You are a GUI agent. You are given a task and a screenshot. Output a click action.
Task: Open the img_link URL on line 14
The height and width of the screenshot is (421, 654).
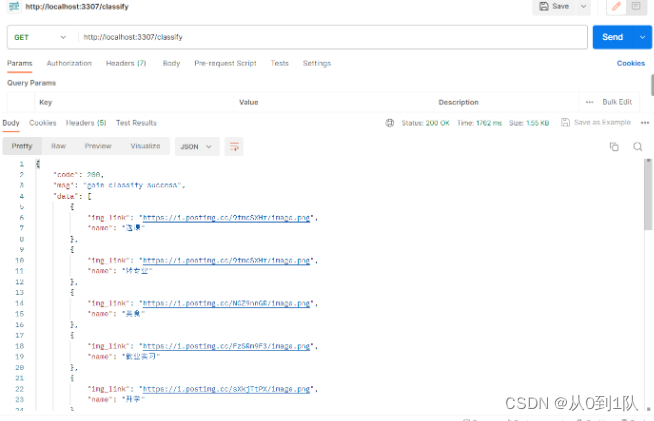226,303
